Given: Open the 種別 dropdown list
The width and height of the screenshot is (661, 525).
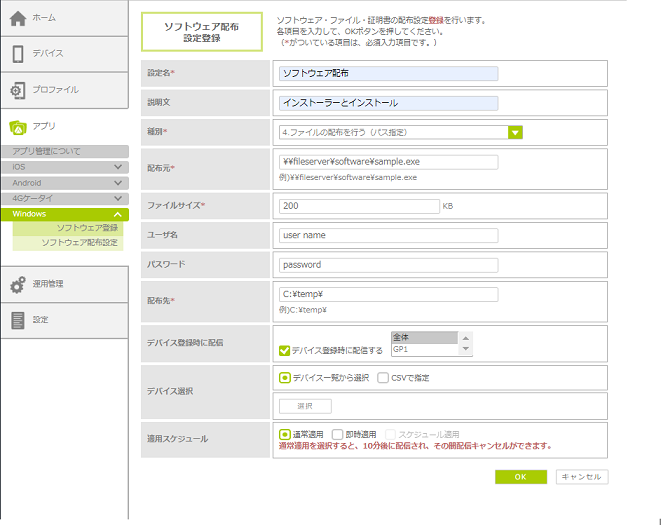Looking at the screenshot, I should [x=515, y=131].
